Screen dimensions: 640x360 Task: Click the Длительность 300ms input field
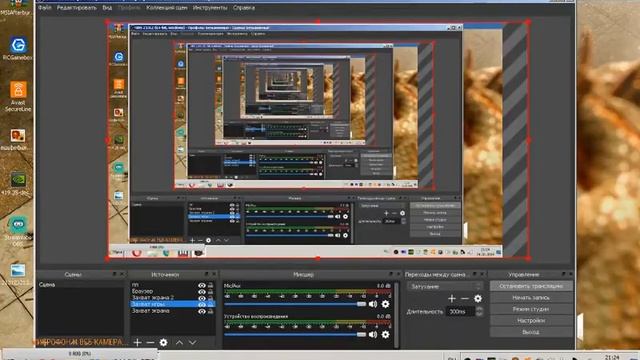coord(461,311)
